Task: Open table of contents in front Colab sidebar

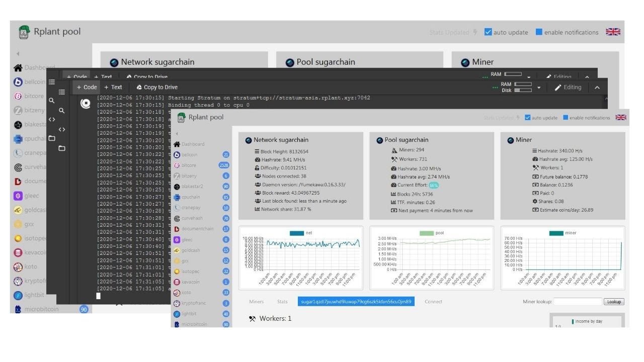Action: tap(62, 92)
